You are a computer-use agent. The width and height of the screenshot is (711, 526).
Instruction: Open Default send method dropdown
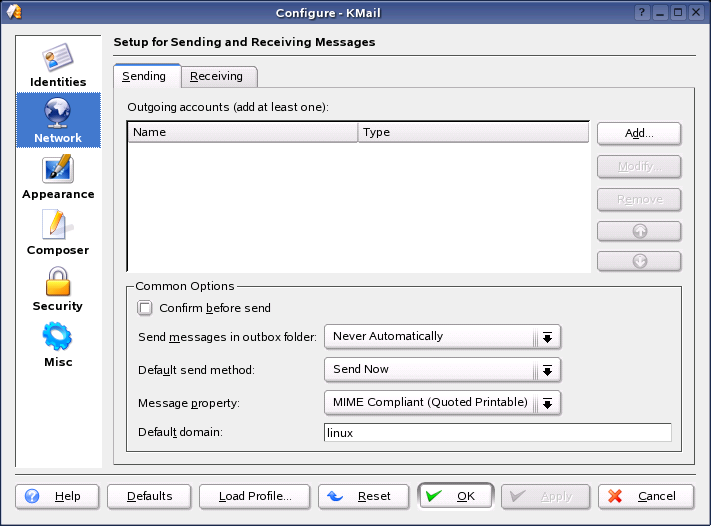coord(443,370)
